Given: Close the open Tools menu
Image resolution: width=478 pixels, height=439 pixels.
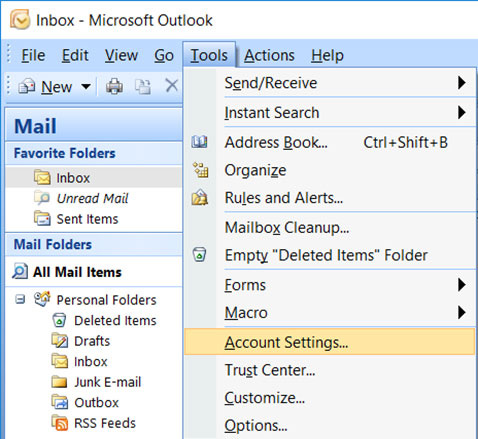Looking at the screenshot, I should (209, 55).
